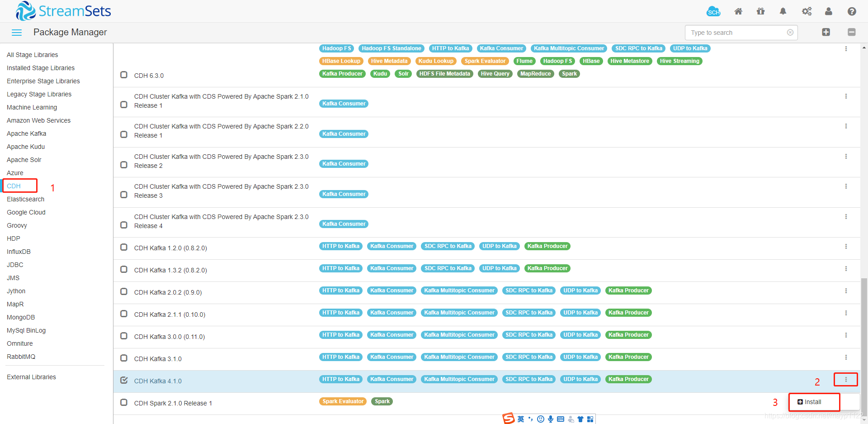Click Spark Evaluator tag in CDH Spark 2.1.0 row
Viewport: 868px width, 424px height.
[x=343, y=401]
